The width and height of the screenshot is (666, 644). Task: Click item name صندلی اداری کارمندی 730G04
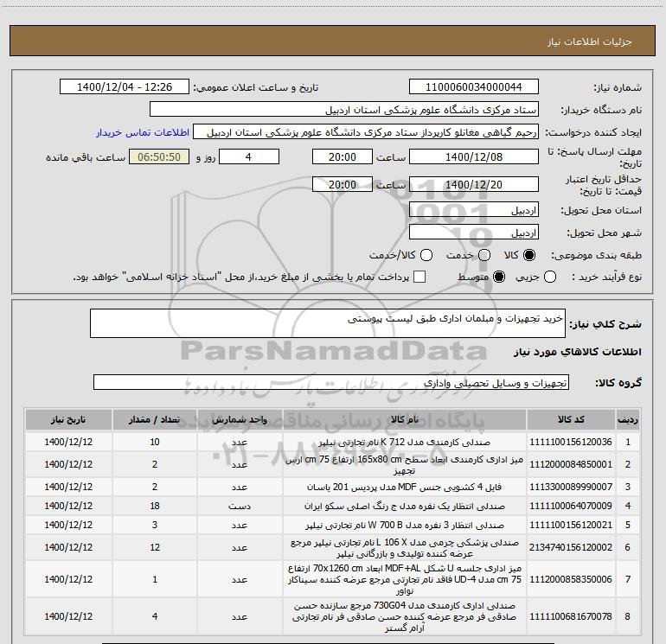tap(405, 616)
